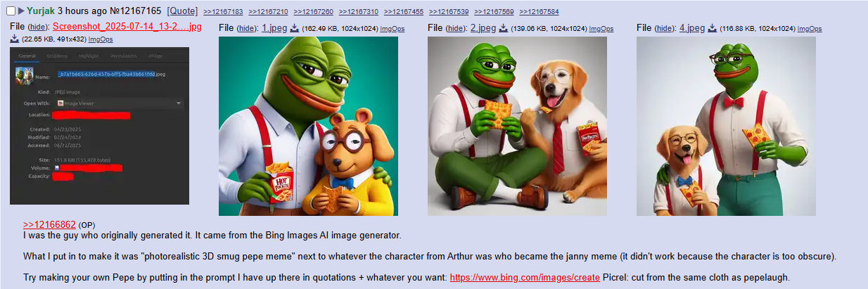This screenshot has width=868, height=289.
Task: Click the triangle arrow next to Yurjak
Action: coord(22,11)
